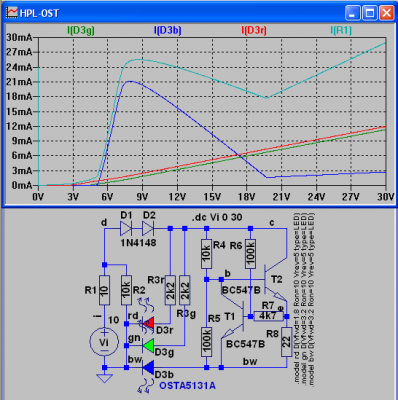
Task: Click the 1N4148 diode model label
Action: point(138,243)
